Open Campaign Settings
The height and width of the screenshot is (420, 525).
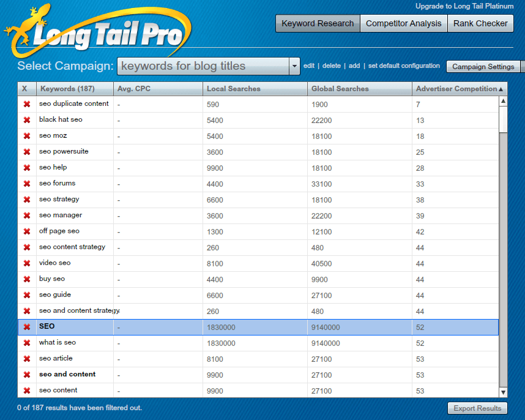click(x=483, y=66)
